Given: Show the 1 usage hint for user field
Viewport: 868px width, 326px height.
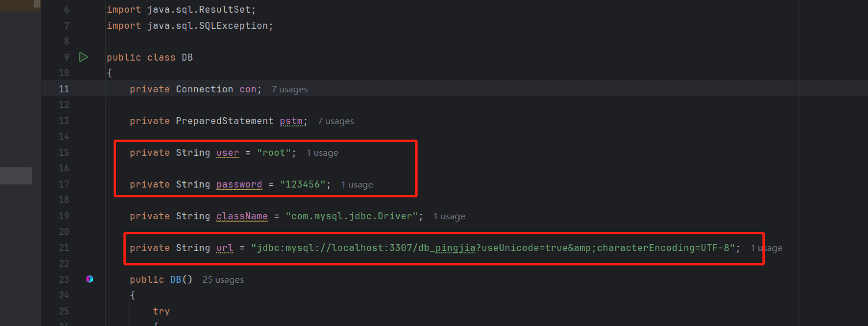Looking at the screenshot, I should click(x=322, y=153).
